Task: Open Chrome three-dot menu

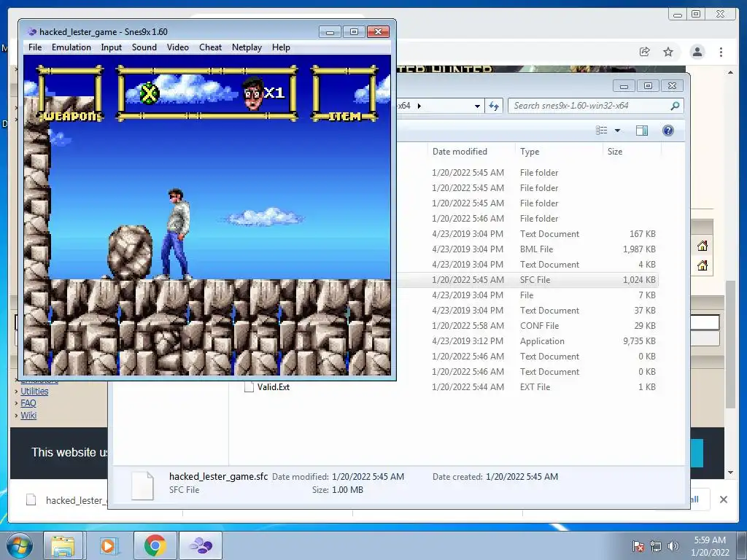Action: (x=721, y=52)
